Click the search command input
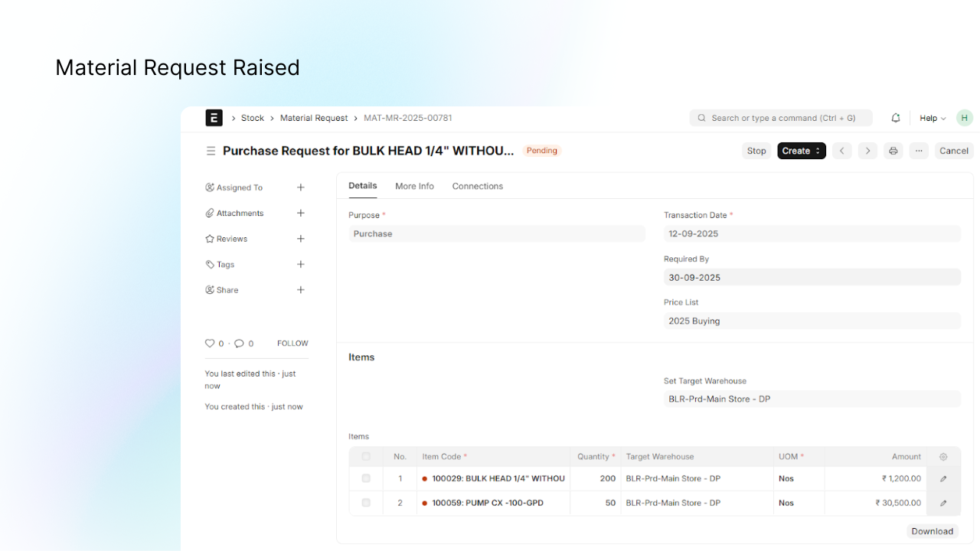Image resolution: width=980 pixels, height=551 pixels. (x=781, y=118)
